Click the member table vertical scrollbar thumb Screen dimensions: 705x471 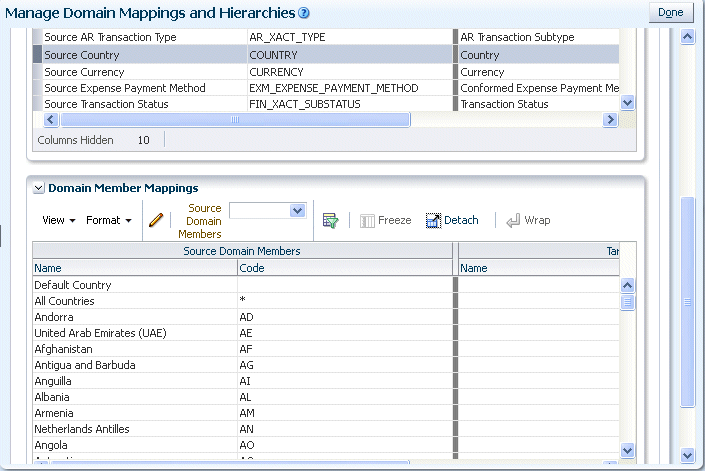(x=627, y=302)
